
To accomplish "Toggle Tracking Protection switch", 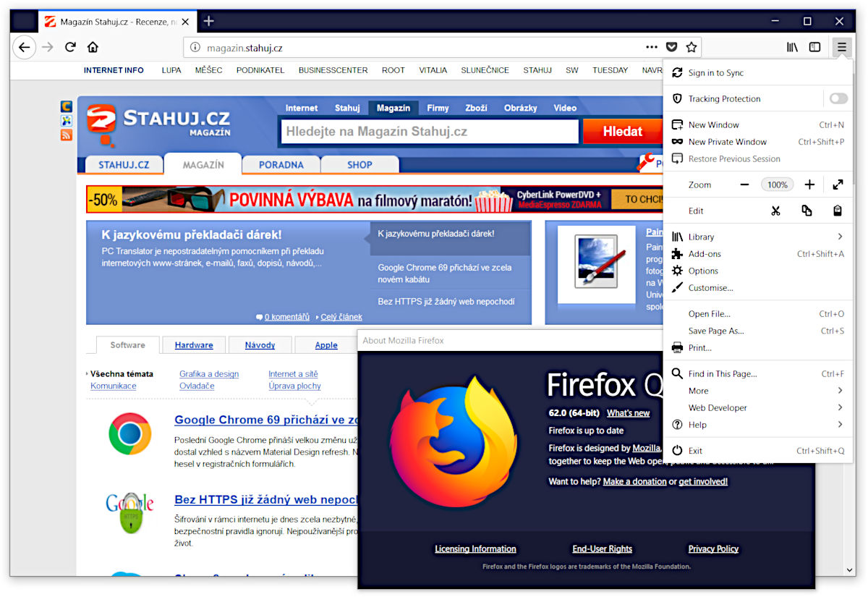I will click(x=838, y=98).
